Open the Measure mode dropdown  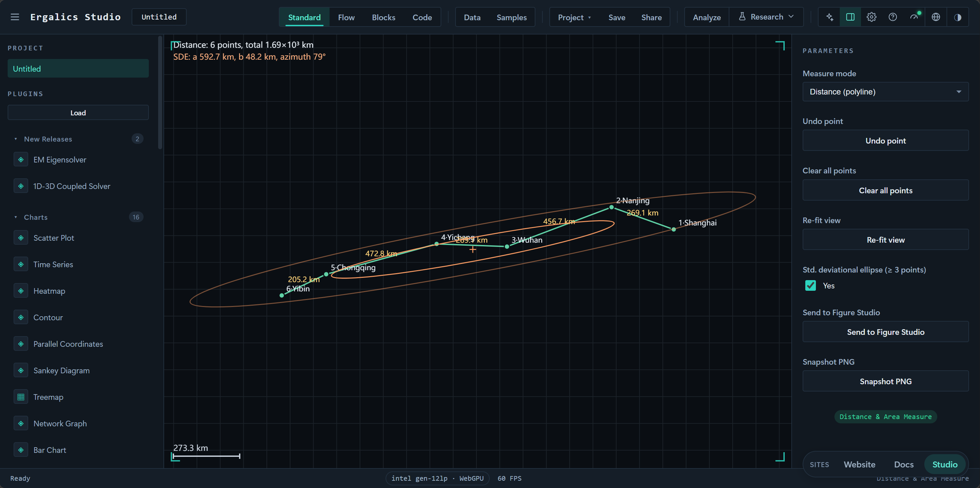pyautogui.click(x=886, y=92)
